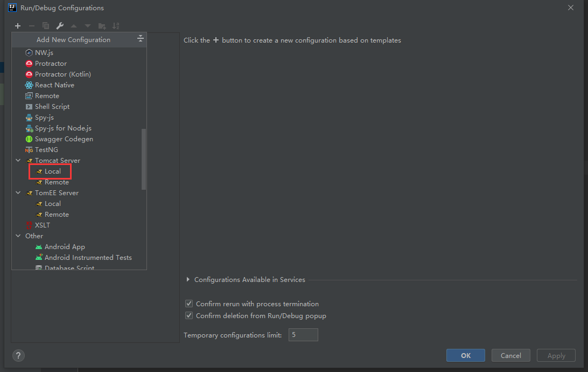Open help with the question mark button
This screenshot has height=372, width=588.
(x=18, y=355)
